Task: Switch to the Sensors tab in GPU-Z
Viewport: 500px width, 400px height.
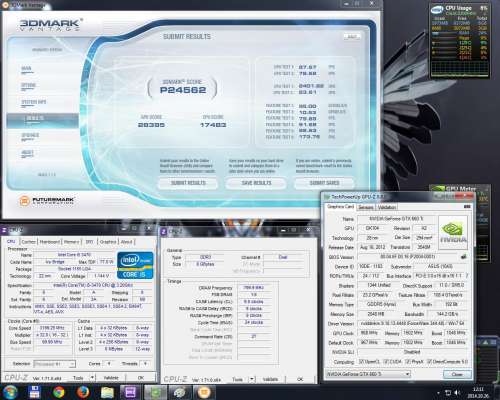Action: point(366,207)
